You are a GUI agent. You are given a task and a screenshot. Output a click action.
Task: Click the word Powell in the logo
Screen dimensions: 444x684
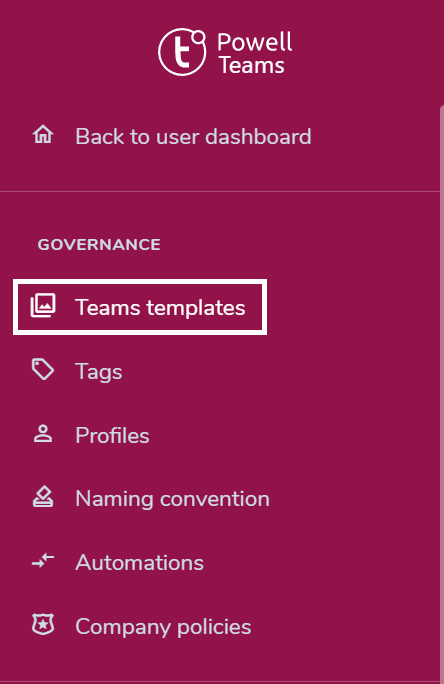point(255,43)
